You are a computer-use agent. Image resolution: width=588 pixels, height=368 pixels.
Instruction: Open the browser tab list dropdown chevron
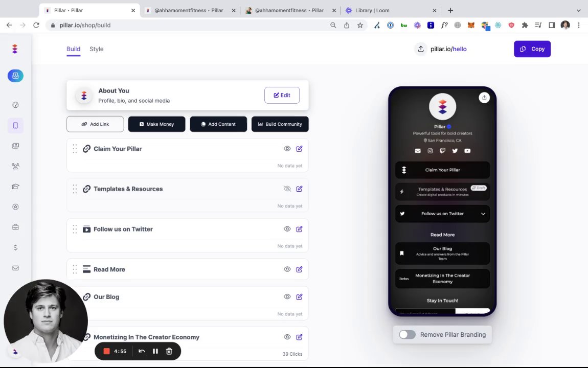click(578, 11)
